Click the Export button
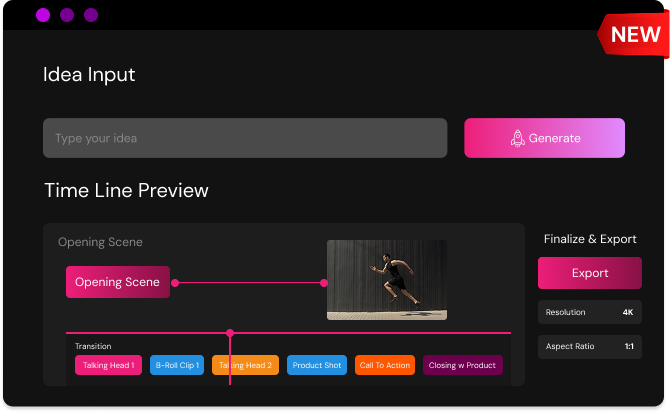 [589, 273]
